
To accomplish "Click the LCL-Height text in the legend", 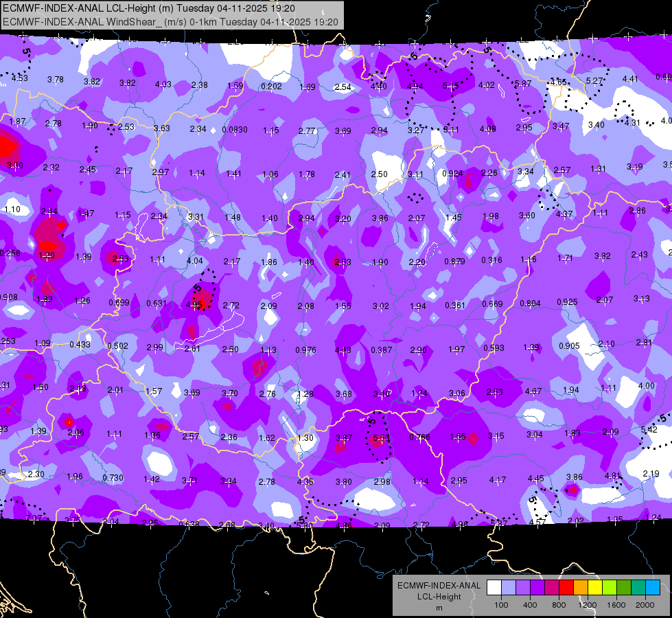I will [439, 597].
